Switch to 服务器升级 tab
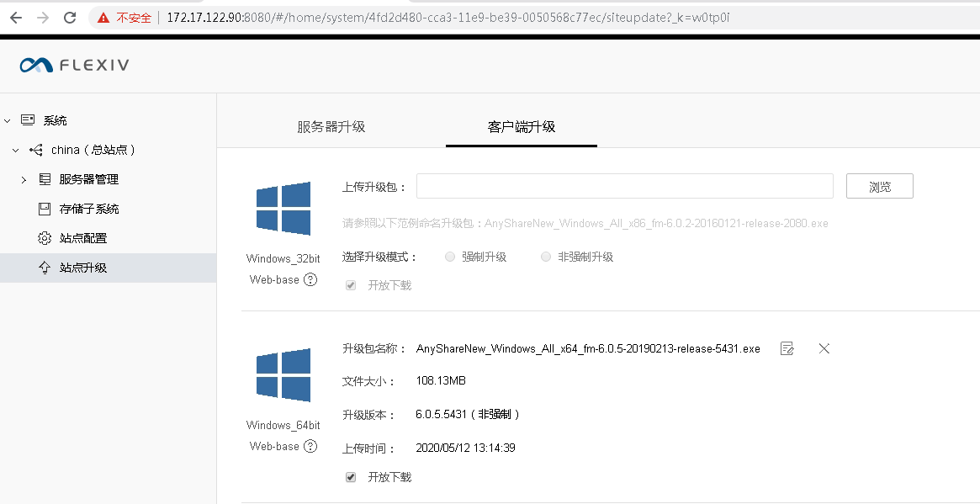The height and width of the screenshot is (504, 980). pos(331,127)
